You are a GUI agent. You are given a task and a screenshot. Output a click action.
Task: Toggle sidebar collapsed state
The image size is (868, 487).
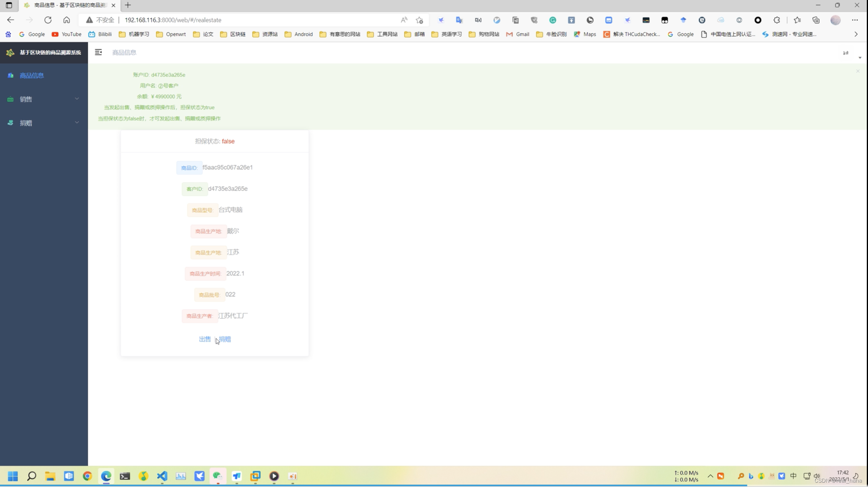click(99, 53)
